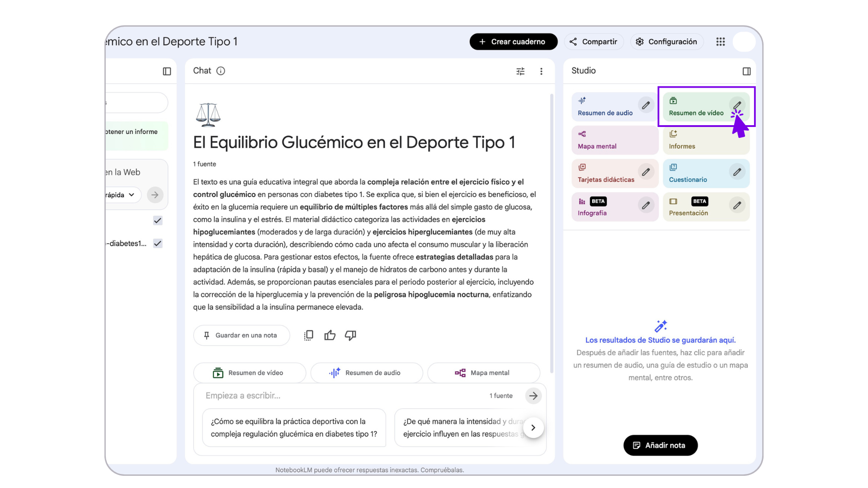Open chat settings with the sliders icon
This screenshot has width=868, height=488.
point(520,71)
